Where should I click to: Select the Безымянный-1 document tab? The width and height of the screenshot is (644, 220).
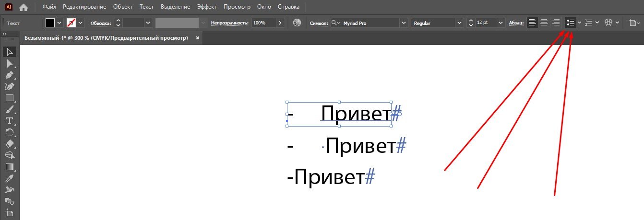tap(107, 38)
